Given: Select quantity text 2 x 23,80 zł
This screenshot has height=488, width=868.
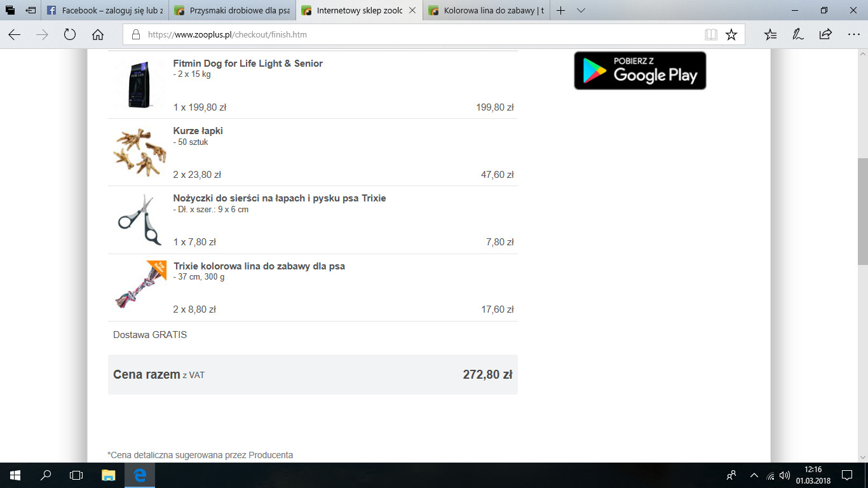Looking at the screenshot, I should (x=197, y=175).
